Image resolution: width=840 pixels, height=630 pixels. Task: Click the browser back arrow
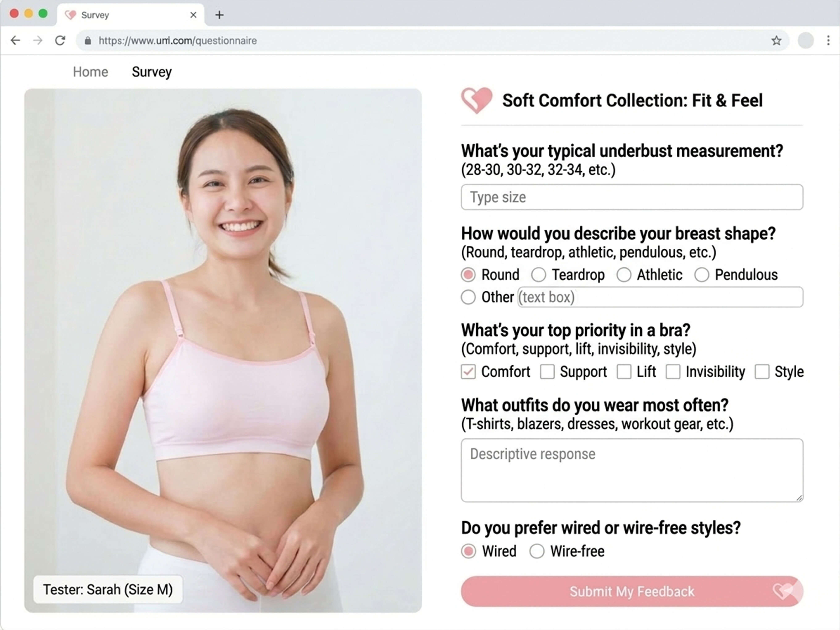pyautogui.click(x=16, y=41)
